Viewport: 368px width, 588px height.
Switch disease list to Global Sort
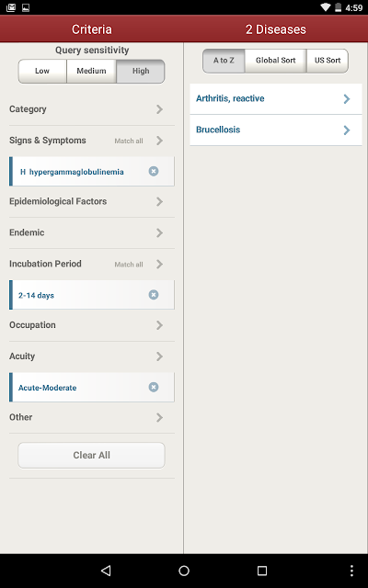[276, 61]
